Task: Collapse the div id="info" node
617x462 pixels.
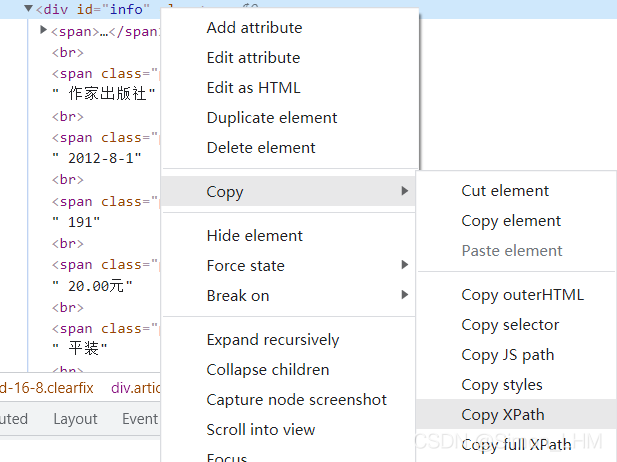Action: point(28,8)
